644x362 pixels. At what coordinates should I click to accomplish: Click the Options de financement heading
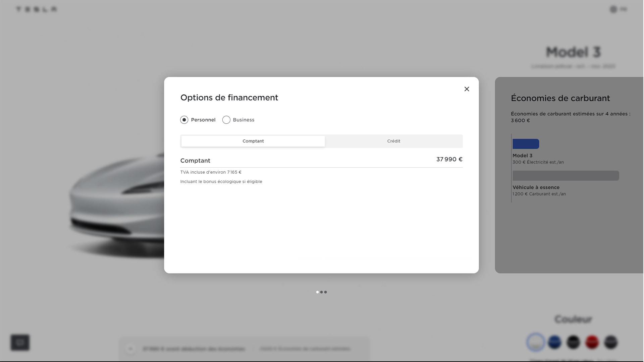point(229,98)
